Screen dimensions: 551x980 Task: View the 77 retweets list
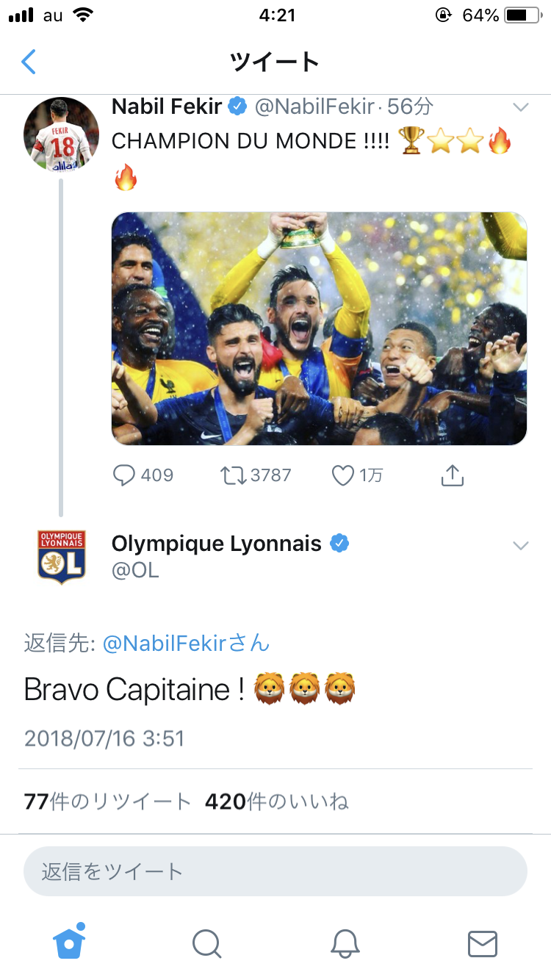coord(107,801)
